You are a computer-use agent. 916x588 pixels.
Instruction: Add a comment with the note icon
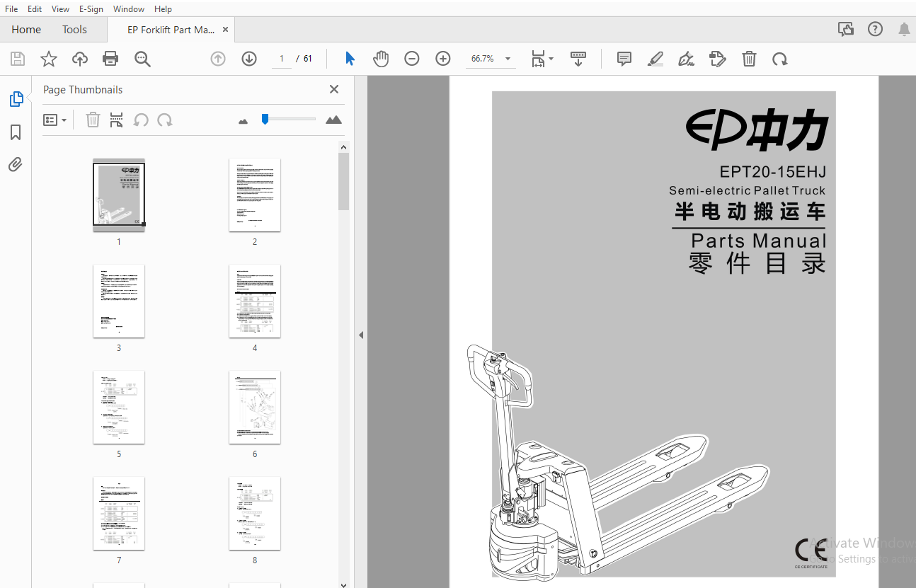(x=624, y=59)
